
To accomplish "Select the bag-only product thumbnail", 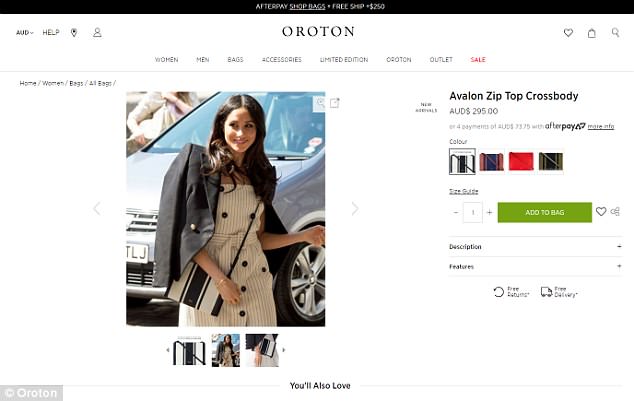I will [189, 350].
